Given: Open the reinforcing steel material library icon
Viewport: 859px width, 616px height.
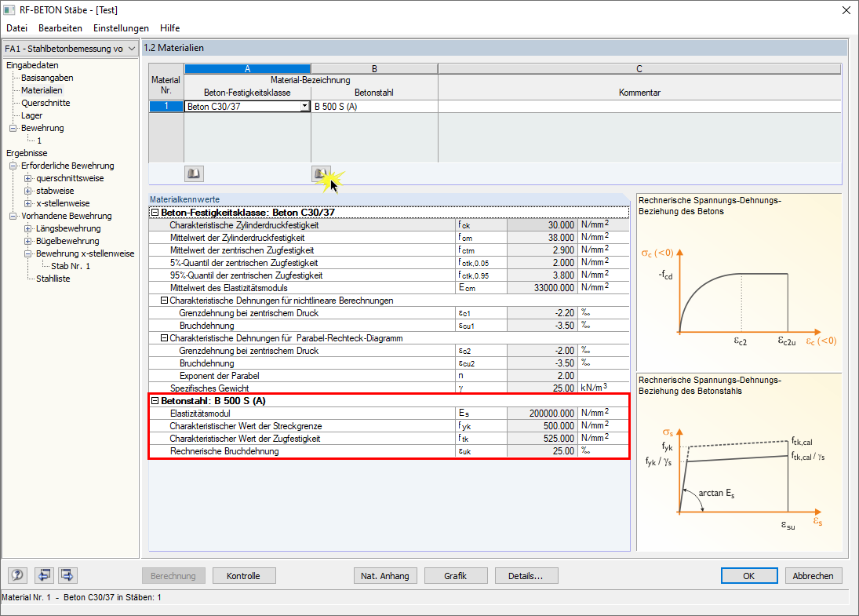Looking at the screenshot, I should pyautogui.click(x=321, y=173).
